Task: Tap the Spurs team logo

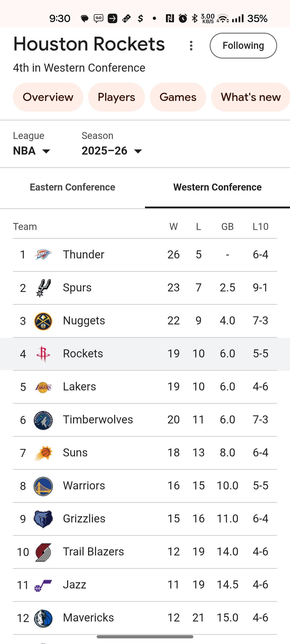Action: (43, 288)
